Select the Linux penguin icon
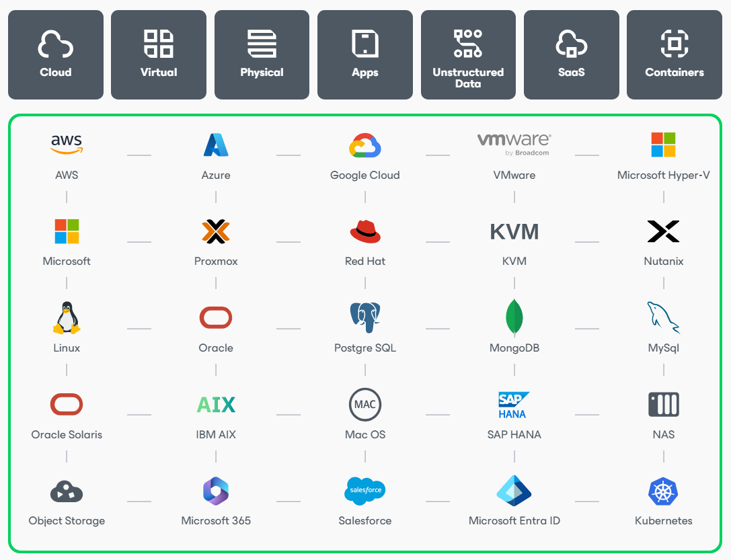The image size is (731, 560). [x=66, y=317]
